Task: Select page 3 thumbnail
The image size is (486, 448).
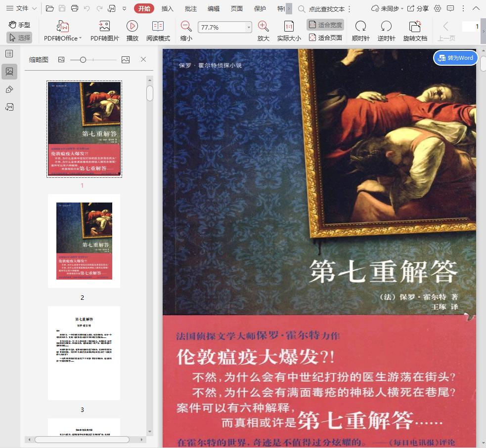Action: 84,353
